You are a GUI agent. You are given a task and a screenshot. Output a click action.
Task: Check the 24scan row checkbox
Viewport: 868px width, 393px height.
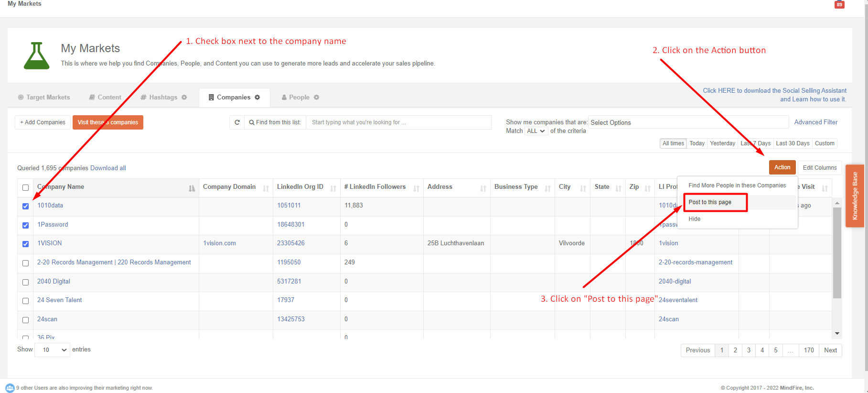point(25,320)
